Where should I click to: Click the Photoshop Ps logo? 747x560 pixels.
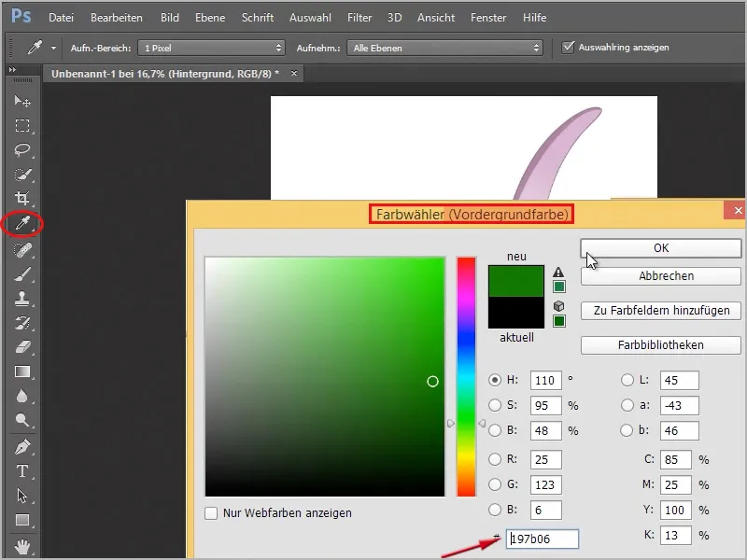(21, 16)
